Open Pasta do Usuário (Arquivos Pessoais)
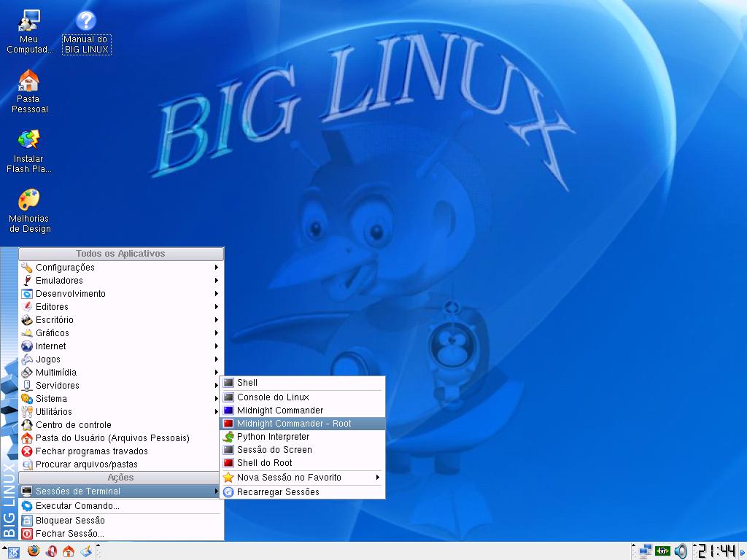 coord(121,437)
